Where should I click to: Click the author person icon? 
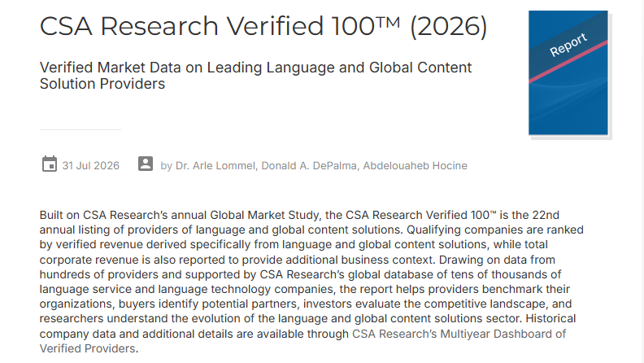(x=146, y=164)
